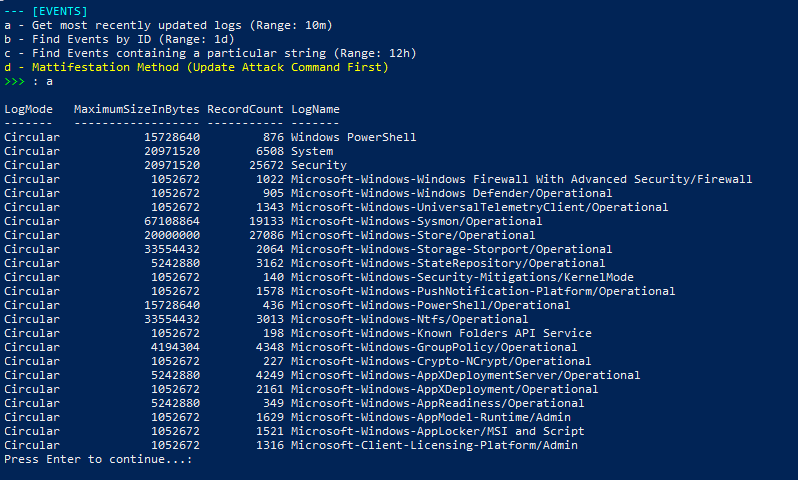
Task: Click the AppXDeployment/Operational log name
Action: (444, 389)
